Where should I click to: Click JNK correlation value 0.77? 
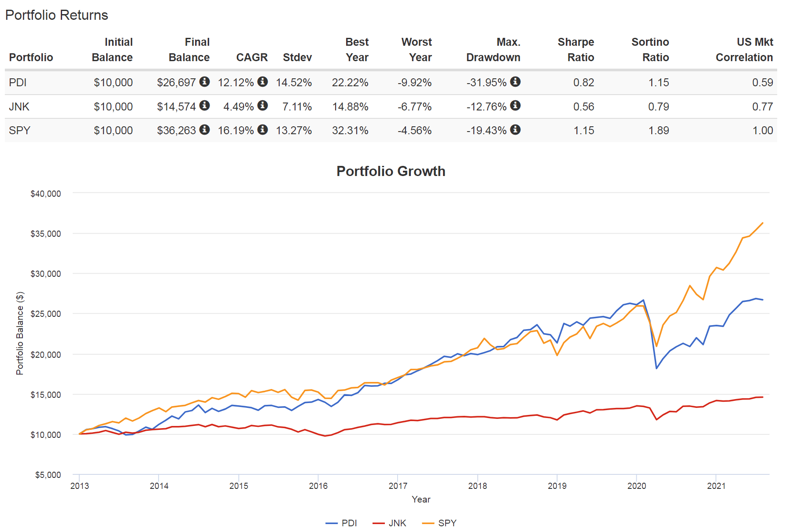[763, 107]
